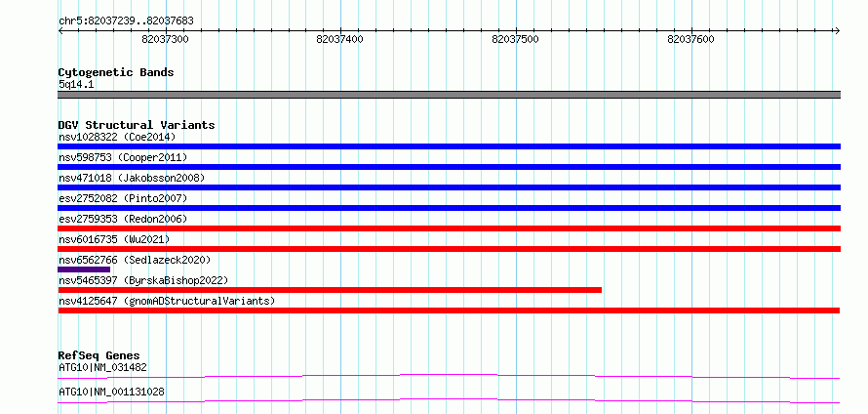Viewport: 868px width, 414px height.
Task: Click the chr5:82037239..82037683 coordinate label
Action: (x=126, y=21)
